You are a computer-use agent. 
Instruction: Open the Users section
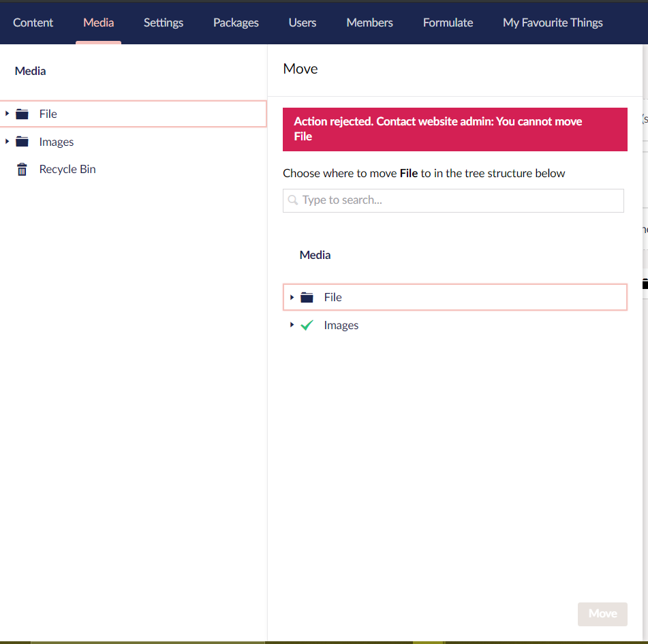(302, 22)
